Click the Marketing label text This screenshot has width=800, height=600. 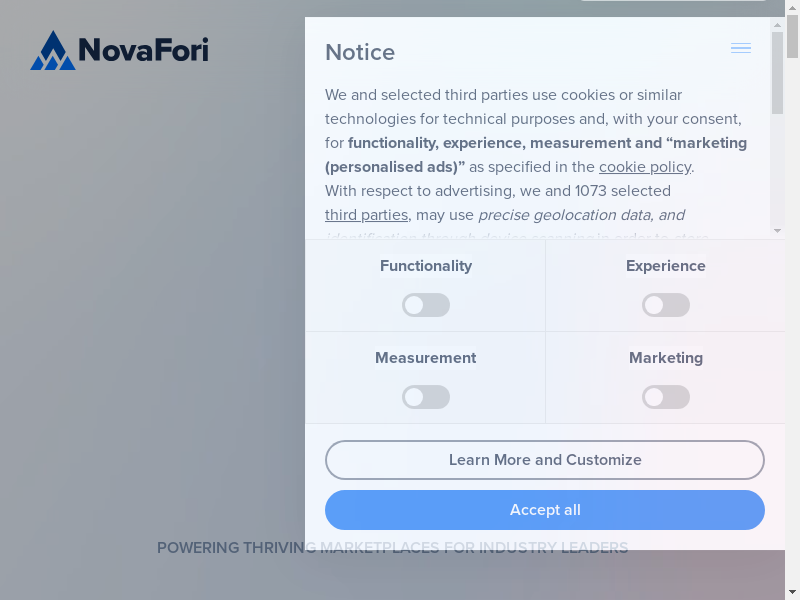[666, 358]
